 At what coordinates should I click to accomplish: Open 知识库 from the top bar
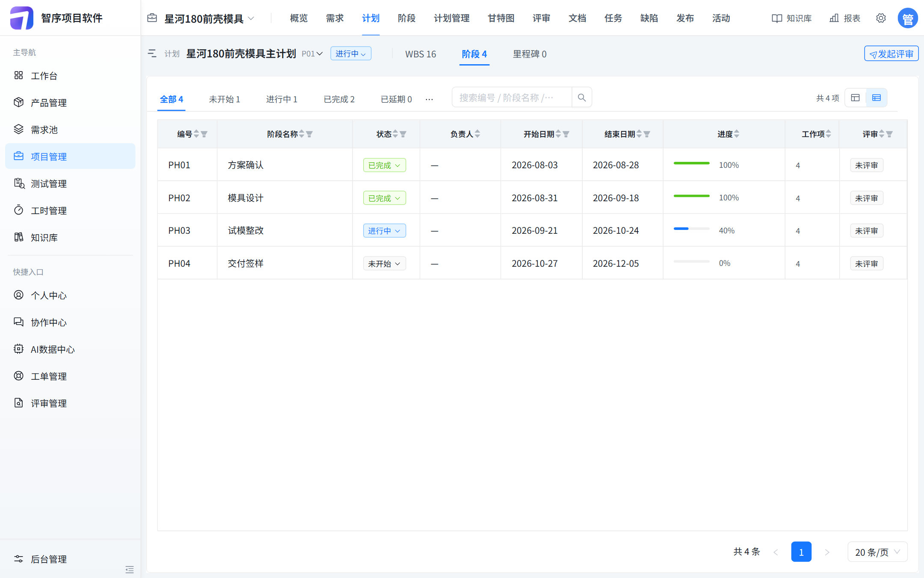tap(792, 18)
